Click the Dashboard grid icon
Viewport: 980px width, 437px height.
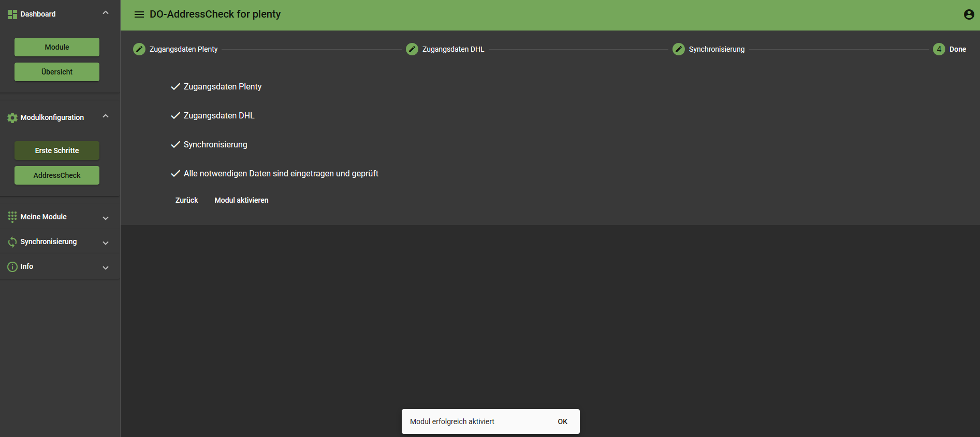pyautogui.click(x=12, y=14)
